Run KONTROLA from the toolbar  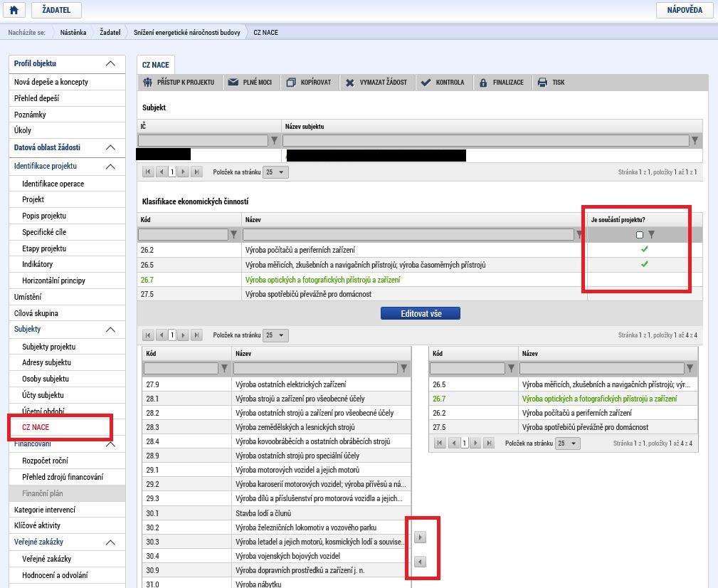(443, 83)
